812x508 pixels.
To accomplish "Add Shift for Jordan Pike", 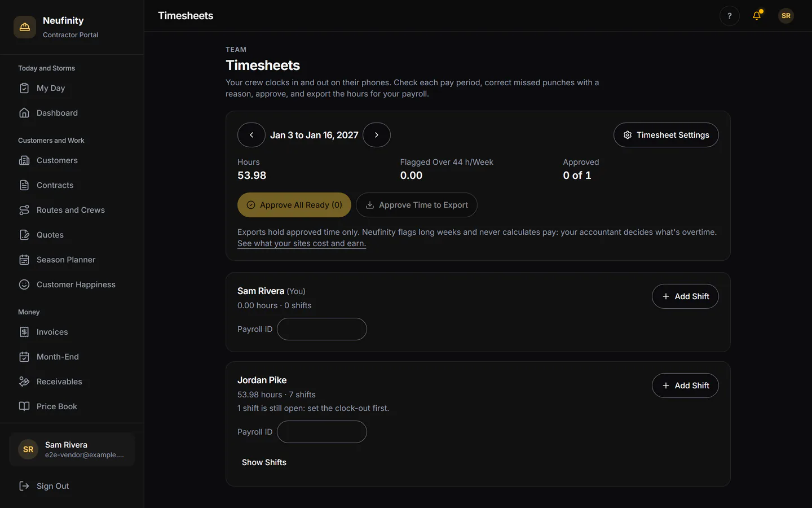I will (685, 386).
